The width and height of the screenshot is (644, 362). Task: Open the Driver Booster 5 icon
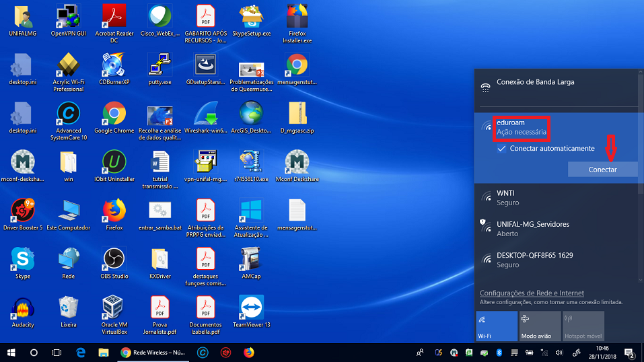pyautogui.click(x=23, y=215)
